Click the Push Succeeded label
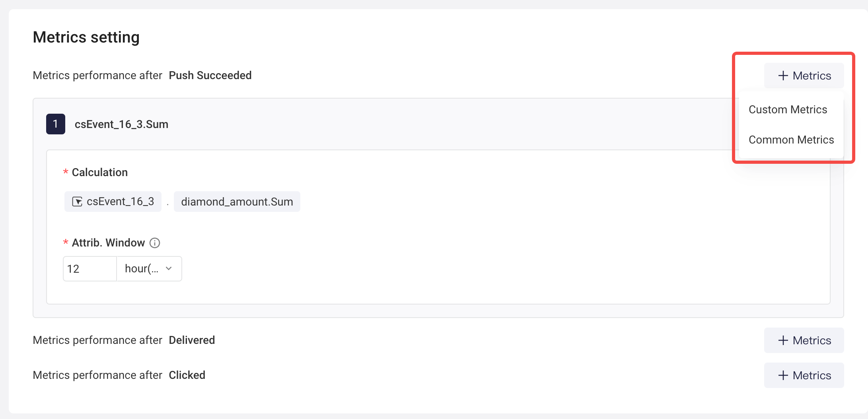The width and height of the screenshot is (868, 419). (x=210, y=76)
